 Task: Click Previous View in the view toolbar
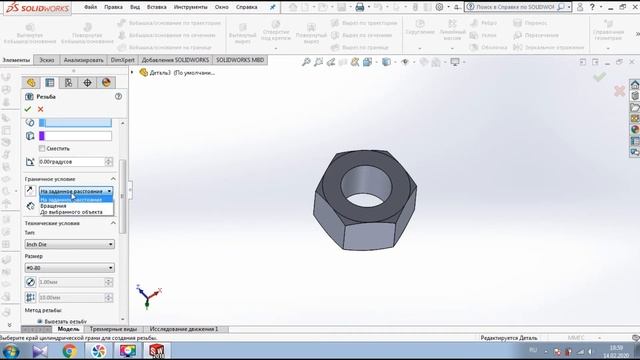[x=331, y=62]
